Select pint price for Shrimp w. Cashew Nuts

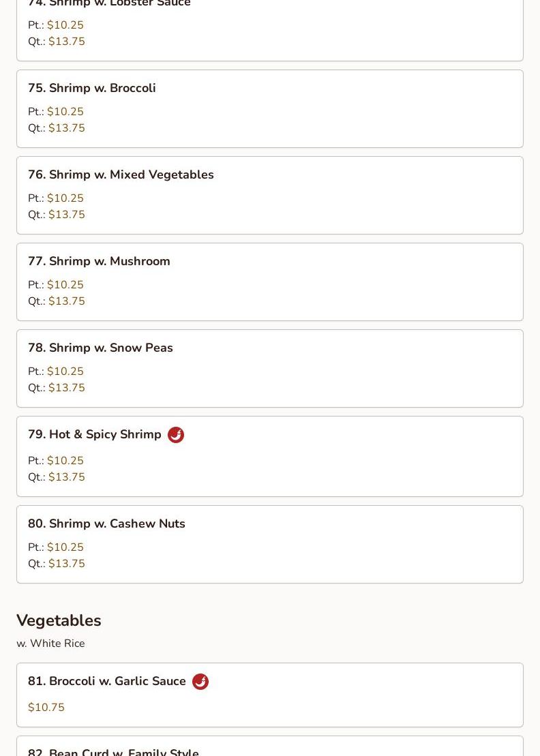[65, 547]
